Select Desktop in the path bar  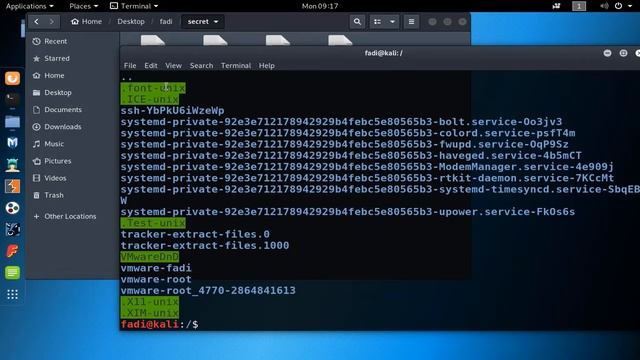click(131, 22)
